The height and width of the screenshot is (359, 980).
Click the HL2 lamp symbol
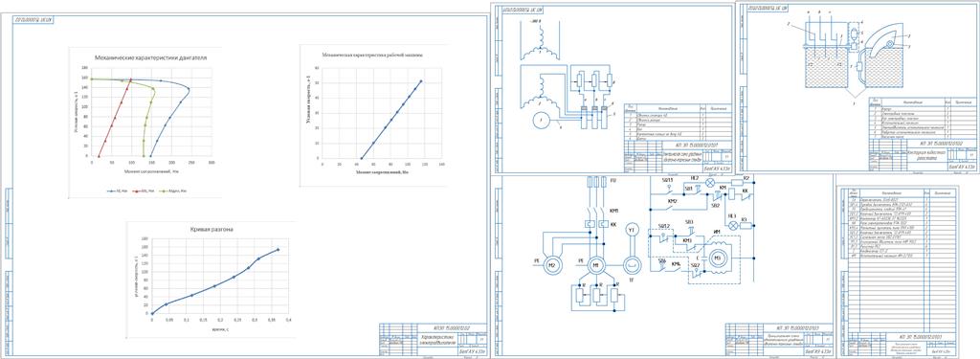click(710, 183)
